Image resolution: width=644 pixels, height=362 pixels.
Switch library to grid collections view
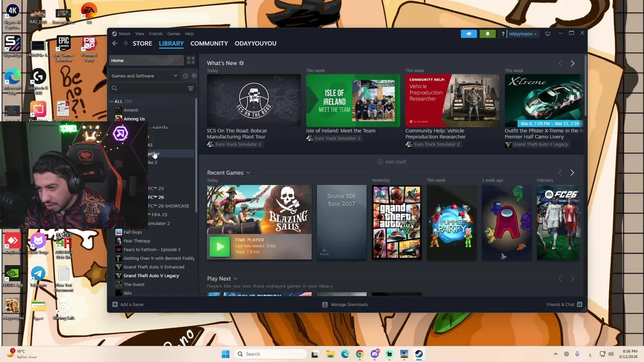point(191,60)
